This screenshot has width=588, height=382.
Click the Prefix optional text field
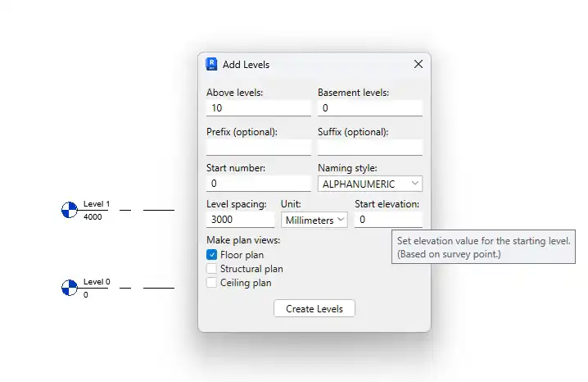point(259,148)
